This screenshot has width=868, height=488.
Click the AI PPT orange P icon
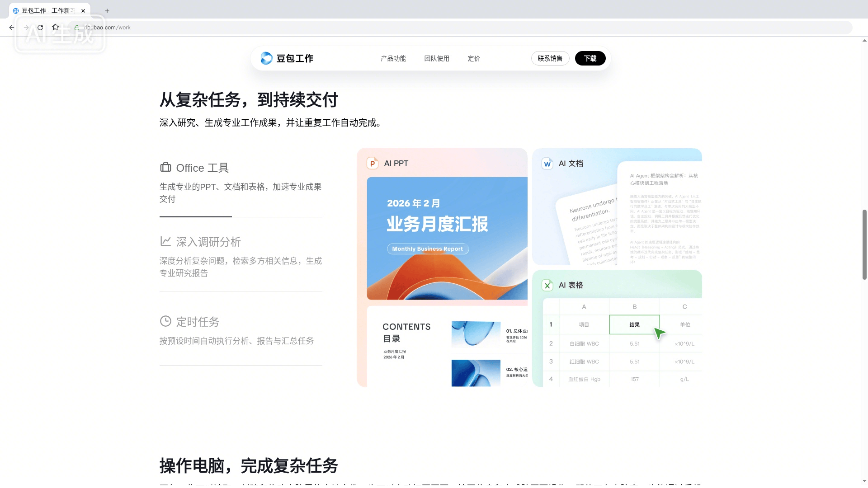(x=373, y=164)
